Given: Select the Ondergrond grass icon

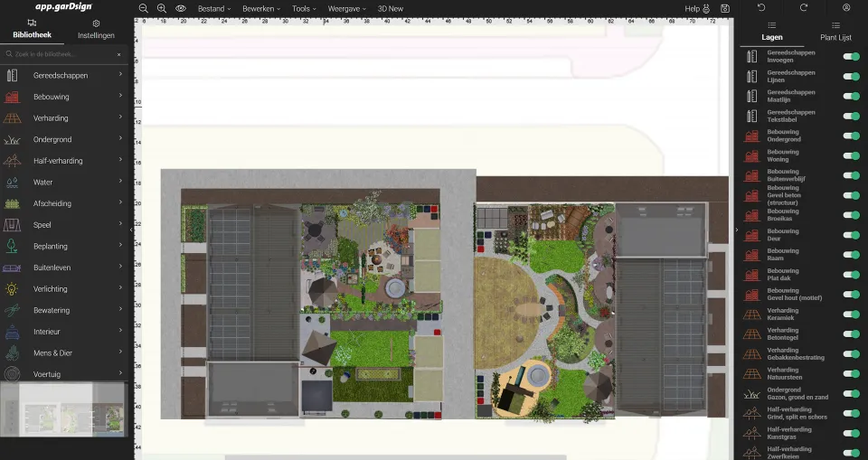Looking at the screenshot, I should (12, 139).
